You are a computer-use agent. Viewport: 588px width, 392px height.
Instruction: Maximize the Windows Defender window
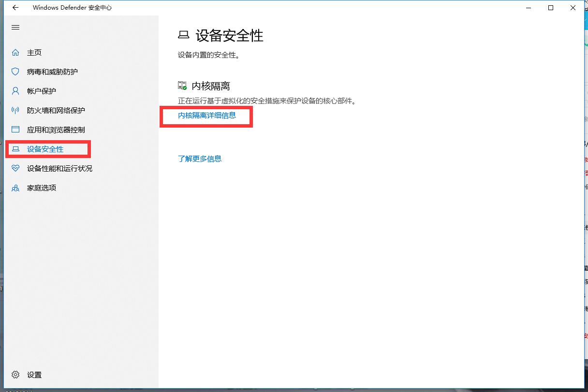(551, 8)
